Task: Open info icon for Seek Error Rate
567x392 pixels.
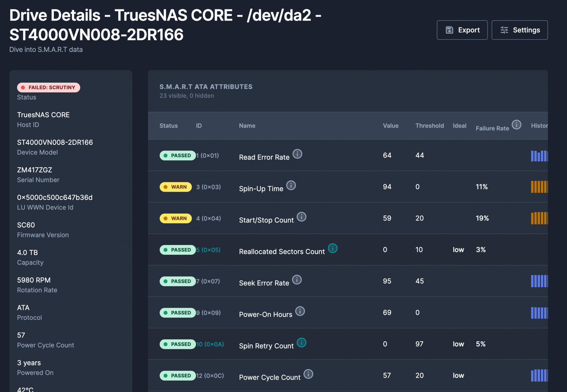Action: 297,280
